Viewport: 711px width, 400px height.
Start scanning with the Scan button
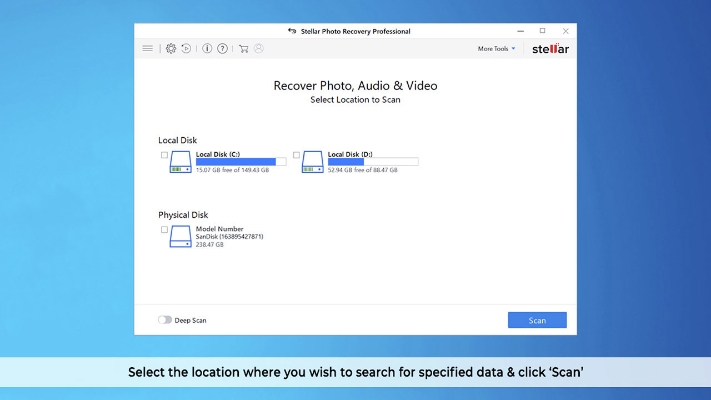[x=537, y=320]
